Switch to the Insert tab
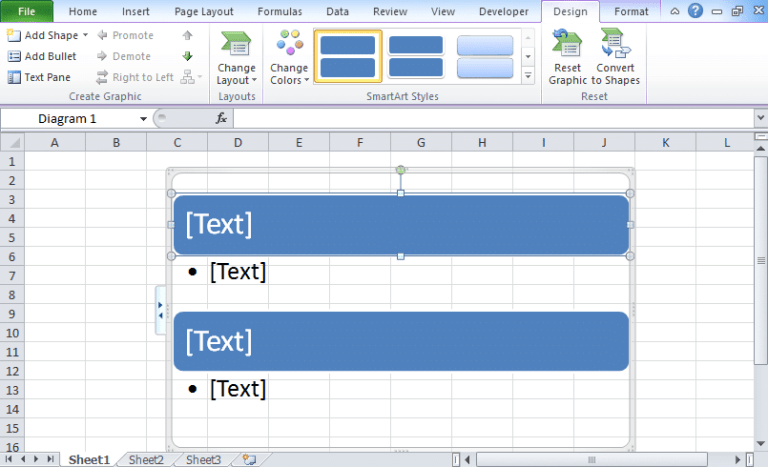Screen dimensions: 768x467 (136, 11)
